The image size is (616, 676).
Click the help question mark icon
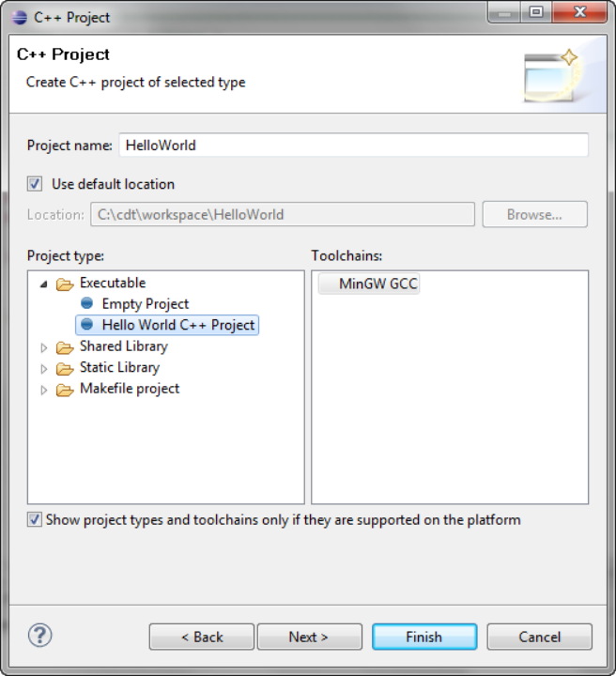pyautogui.click(x=38, y=634)
